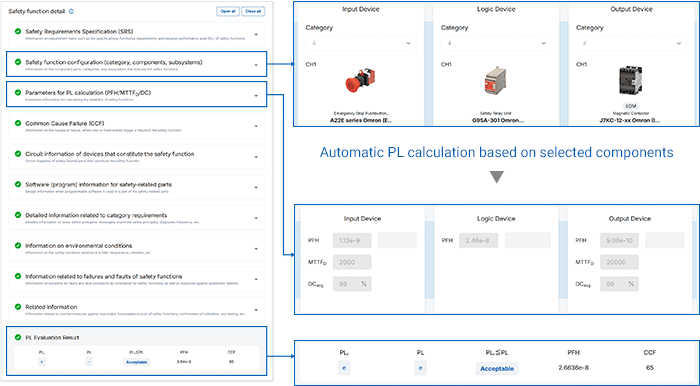This screenshot has width=700, height=386.
Task: Click the Close all button
Action: click(253, 11)
